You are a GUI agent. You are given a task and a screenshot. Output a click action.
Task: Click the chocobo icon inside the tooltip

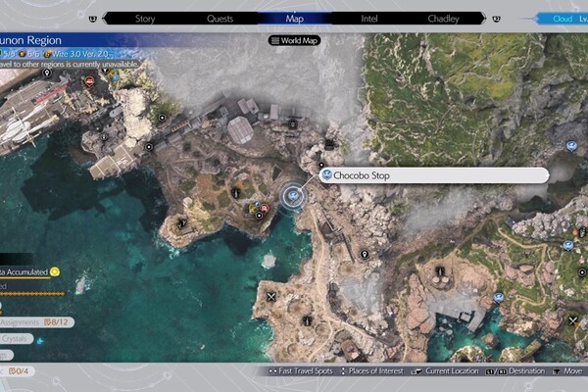click(x=327, y=174)
